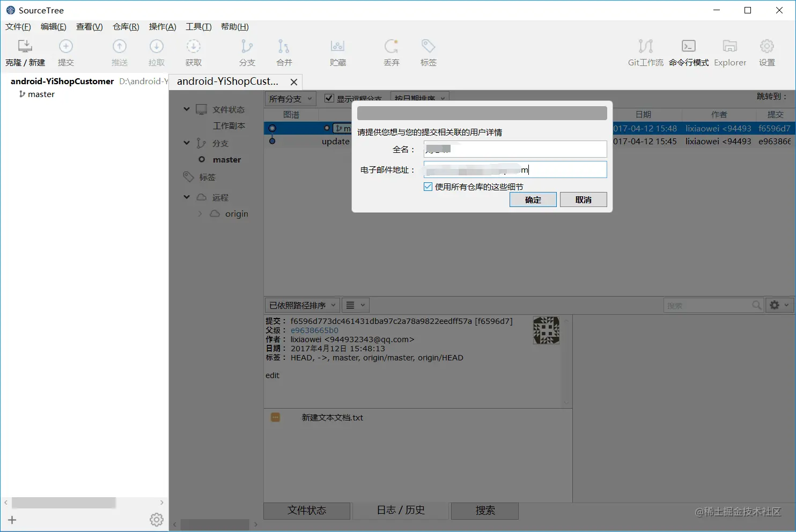Select file 新建文本文档.txt

coord(333,417)
